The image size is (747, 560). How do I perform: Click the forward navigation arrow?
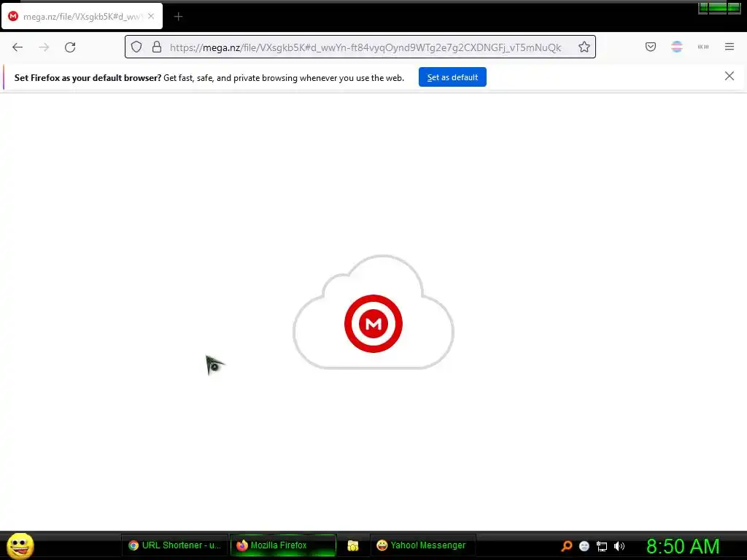(44, 47)
